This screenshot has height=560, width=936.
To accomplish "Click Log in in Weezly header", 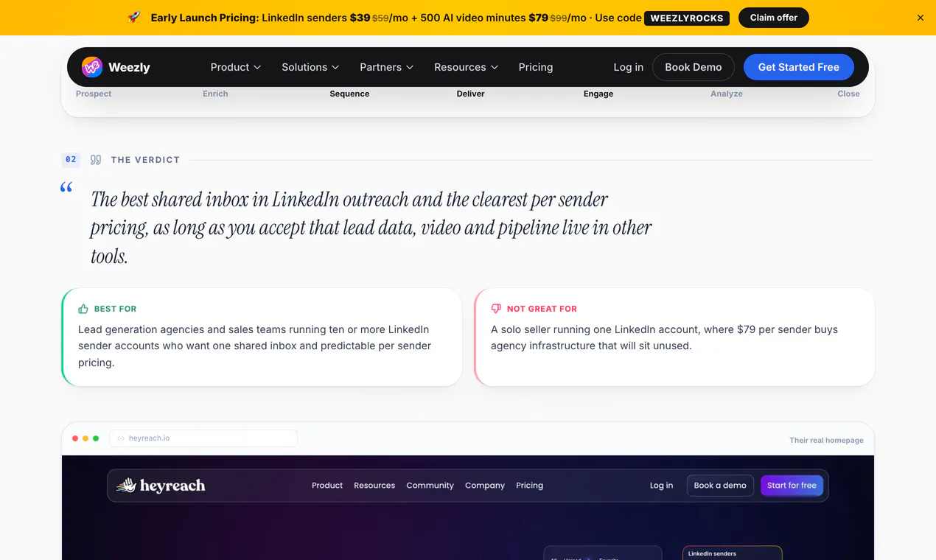I will tap(628, 67).
